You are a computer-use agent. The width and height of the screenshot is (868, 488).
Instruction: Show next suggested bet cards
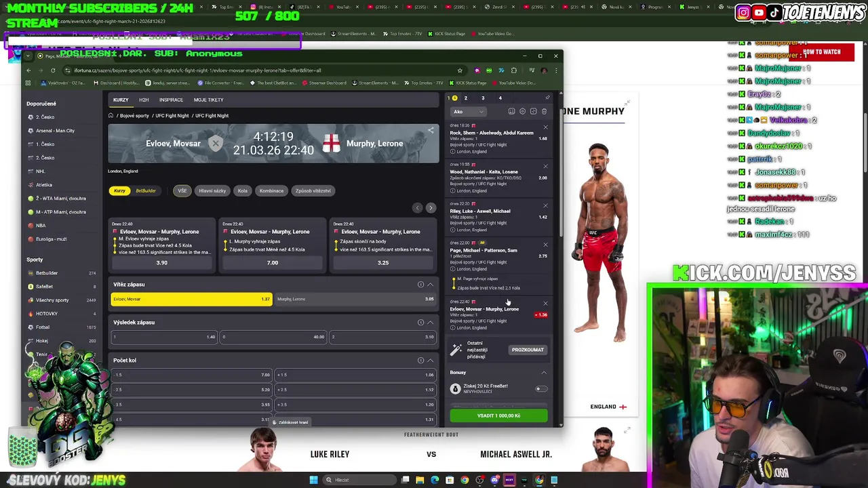[x=431, y=208]
